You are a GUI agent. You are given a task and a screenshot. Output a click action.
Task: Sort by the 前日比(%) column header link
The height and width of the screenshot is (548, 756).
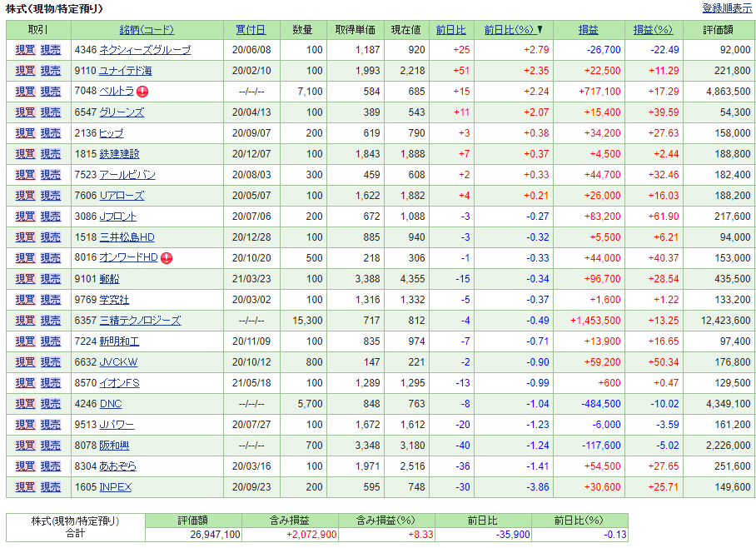[510, 30]
